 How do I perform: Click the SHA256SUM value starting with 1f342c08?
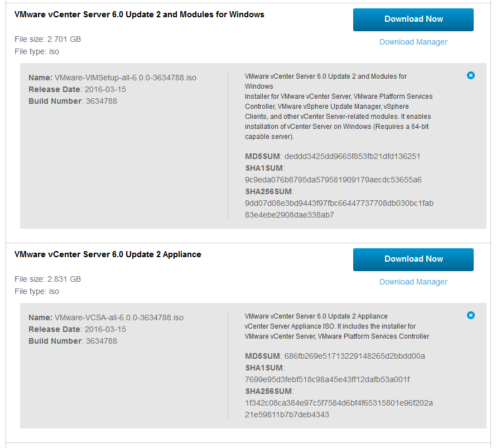point(339,408)
